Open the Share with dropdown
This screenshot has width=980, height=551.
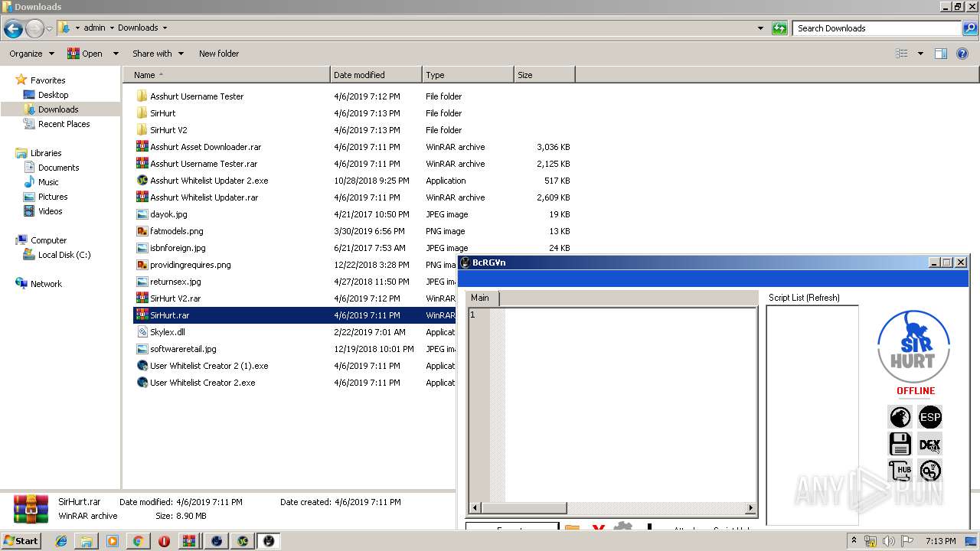[x=158, y=54]
